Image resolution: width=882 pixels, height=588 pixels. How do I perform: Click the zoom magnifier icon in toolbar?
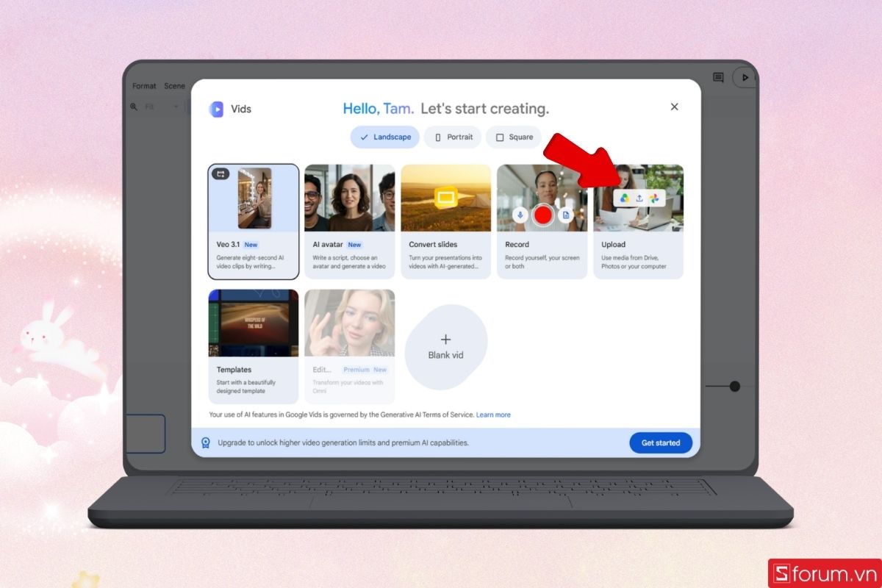(x=134, y=107)
